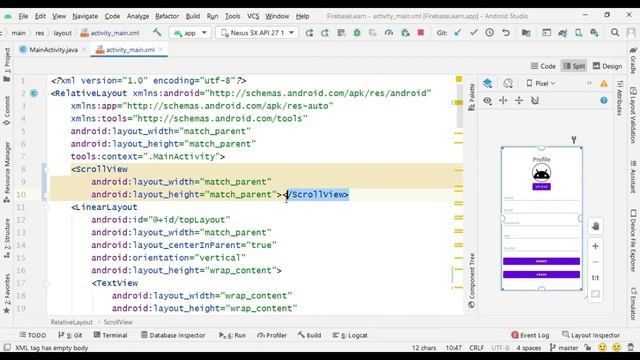This screenshot has width=640, height=360.
Task: Click the RelativeLayout breadcrumb below the editor
Action: (71, 322)
